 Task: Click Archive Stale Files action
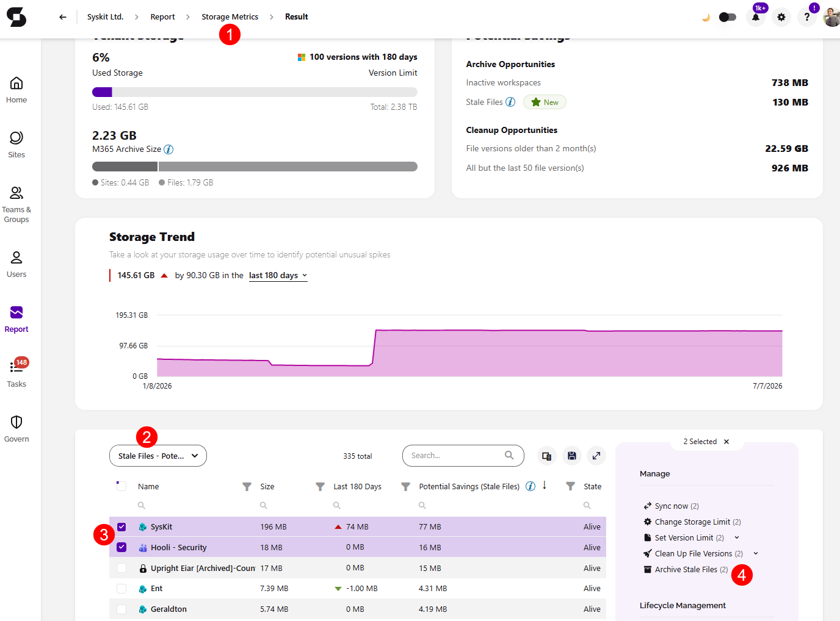coord(686,569)
